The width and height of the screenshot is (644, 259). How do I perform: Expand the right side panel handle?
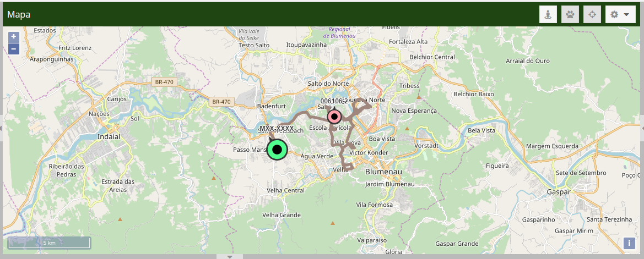point(642,128)
